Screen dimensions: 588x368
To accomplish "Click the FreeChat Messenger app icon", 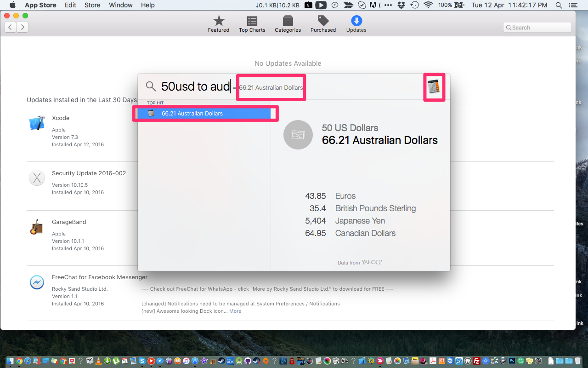I will pos(37,282).
